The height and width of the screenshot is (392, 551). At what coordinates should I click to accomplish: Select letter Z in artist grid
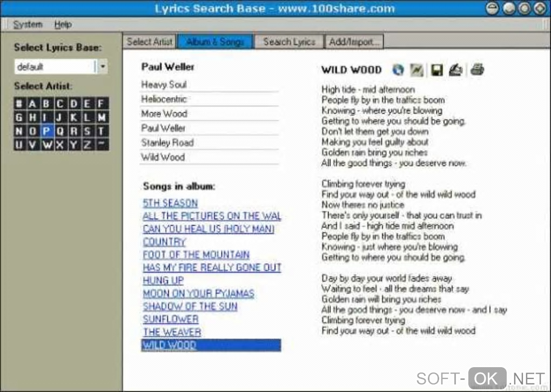[88, 145]
